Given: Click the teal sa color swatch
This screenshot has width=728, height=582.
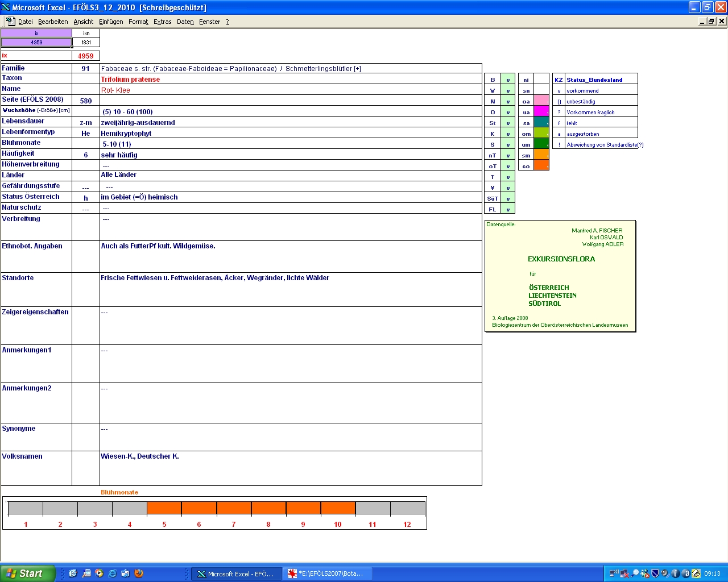Looking at the screenshot, I should (541, 122).
